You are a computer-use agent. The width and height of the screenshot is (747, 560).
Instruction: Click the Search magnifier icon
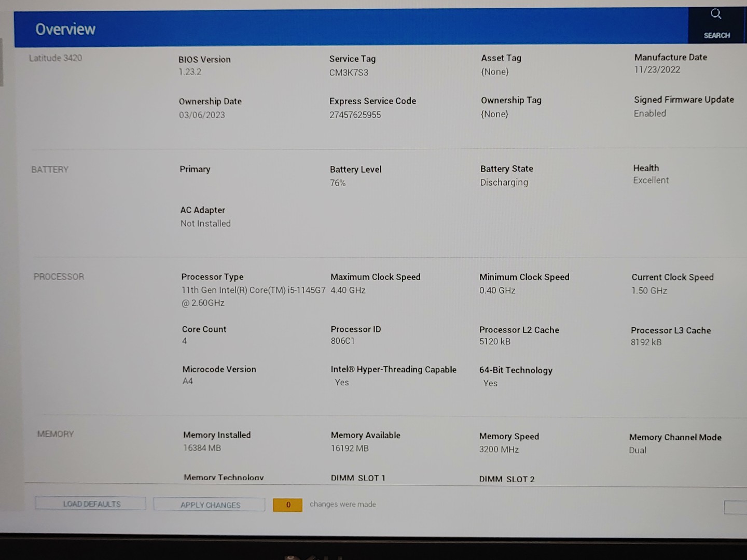(716, 15)
